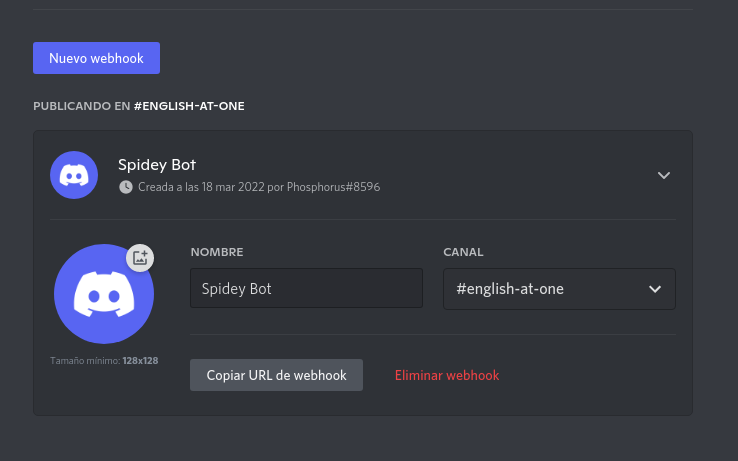
Task: Open the Canal dropdown showing #english-at-one
Action: pyautogui.click(x=559, y=289)
